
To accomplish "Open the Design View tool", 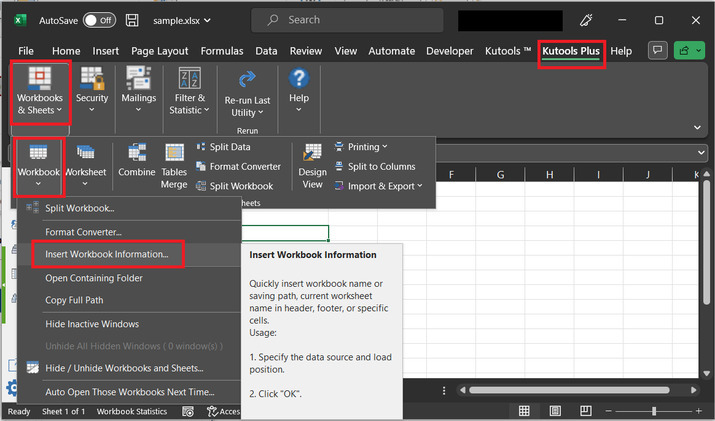I will point(312,165).
